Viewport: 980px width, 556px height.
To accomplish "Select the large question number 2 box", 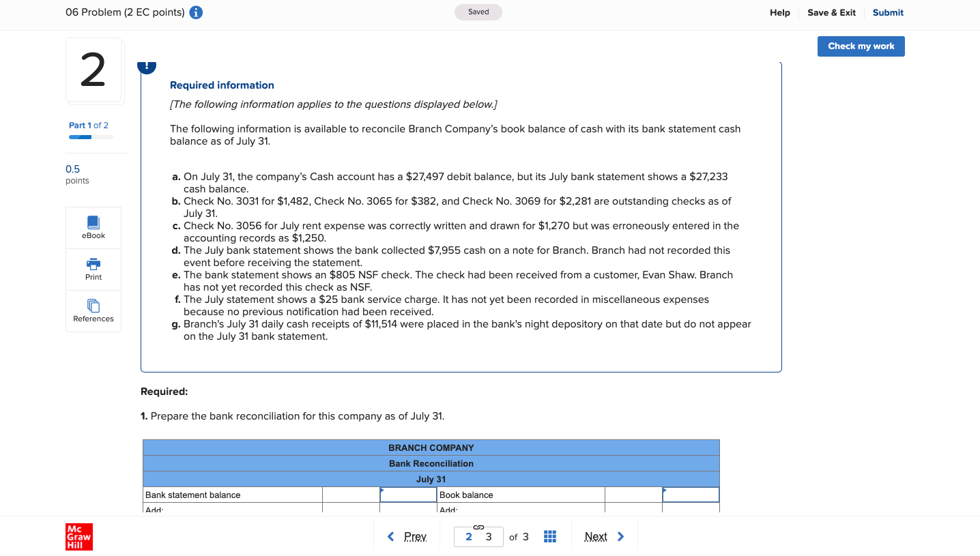I will tap(93, 70).
